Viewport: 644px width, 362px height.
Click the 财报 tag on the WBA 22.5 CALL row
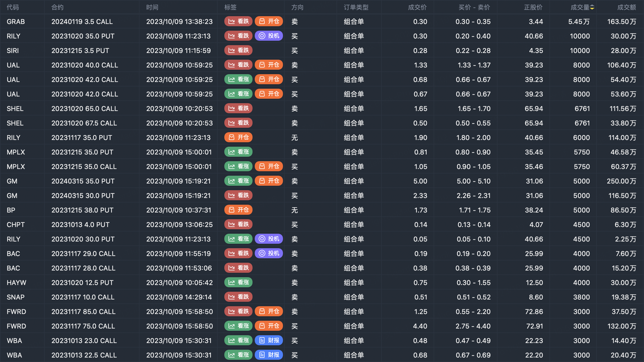(269, 355)
